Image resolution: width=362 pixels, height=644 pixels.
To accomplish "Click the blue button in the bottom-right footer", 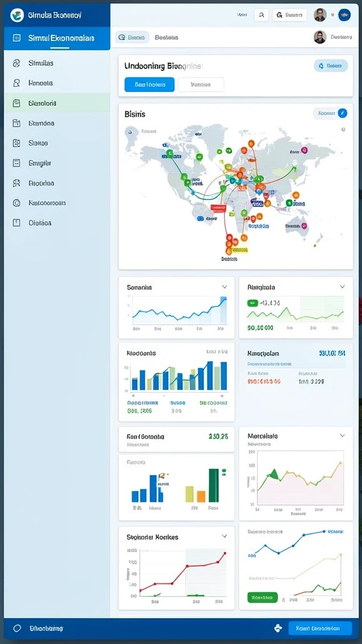I will tap(320, 628).
